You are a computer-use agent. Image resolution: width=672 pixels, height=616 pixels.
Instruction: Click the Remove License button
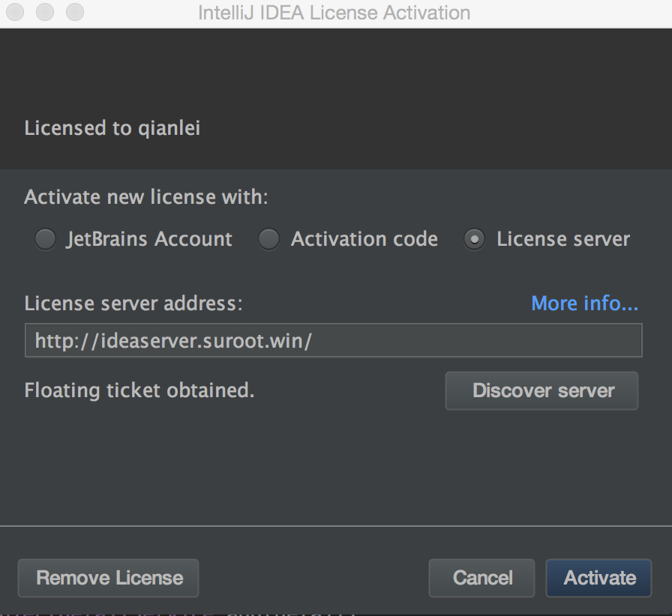[x=109, y=578]
